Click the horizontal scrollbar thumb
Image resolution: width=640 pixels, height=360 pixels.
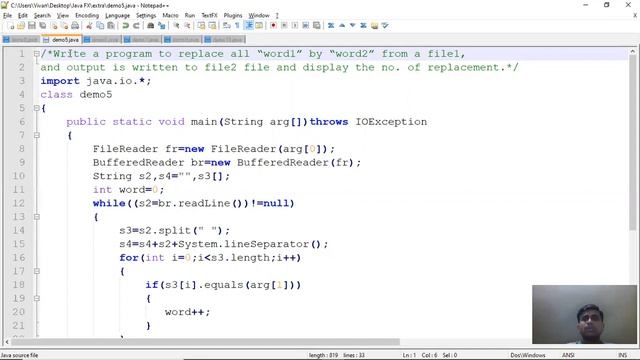pos(206,342)
